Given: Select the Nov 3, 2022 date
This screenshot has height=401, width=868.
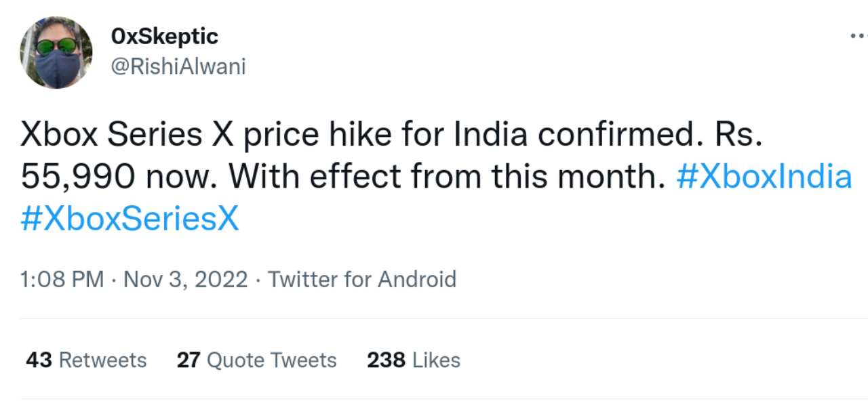Looking at the screenshot, I should pyautogui.click(x=185, y=280).
